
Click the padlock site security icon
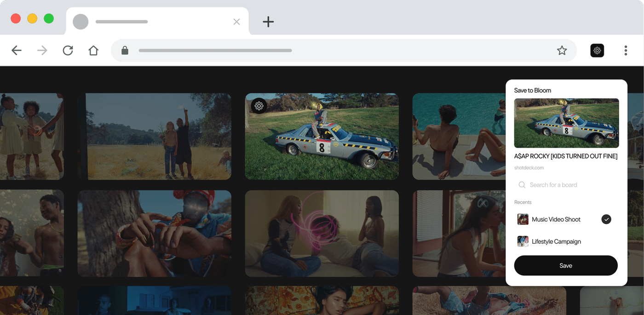point(125,51)
